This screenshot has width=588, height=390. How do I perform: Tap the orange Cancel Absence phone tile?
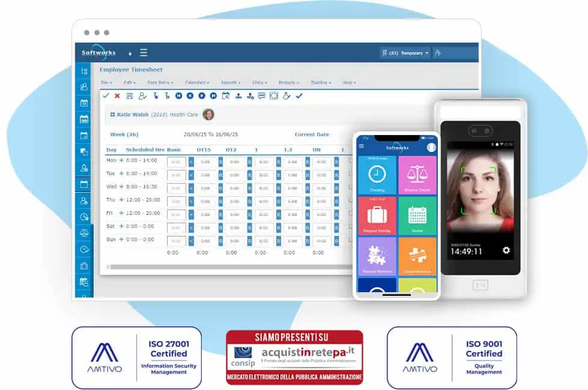point(417,256)
